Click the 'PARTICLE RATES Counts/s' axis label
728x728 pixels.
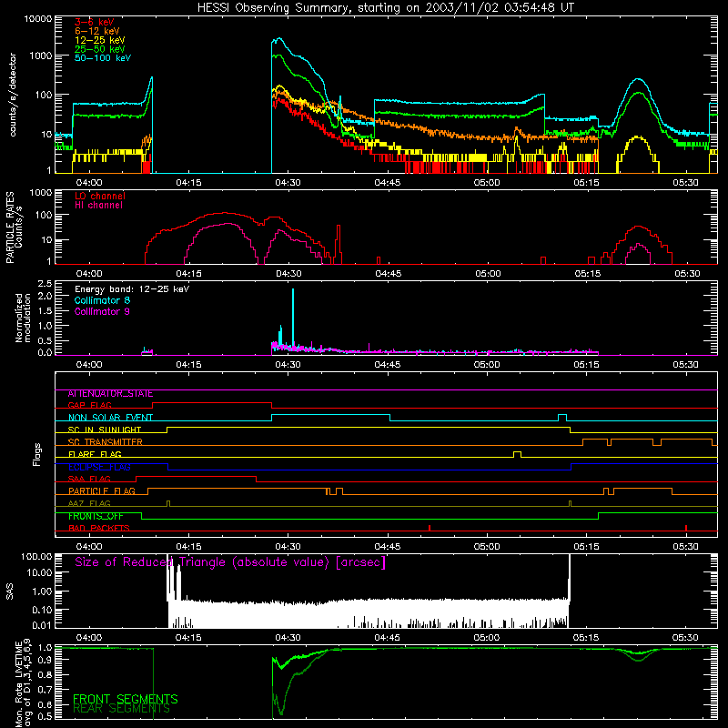coord(14,227)
